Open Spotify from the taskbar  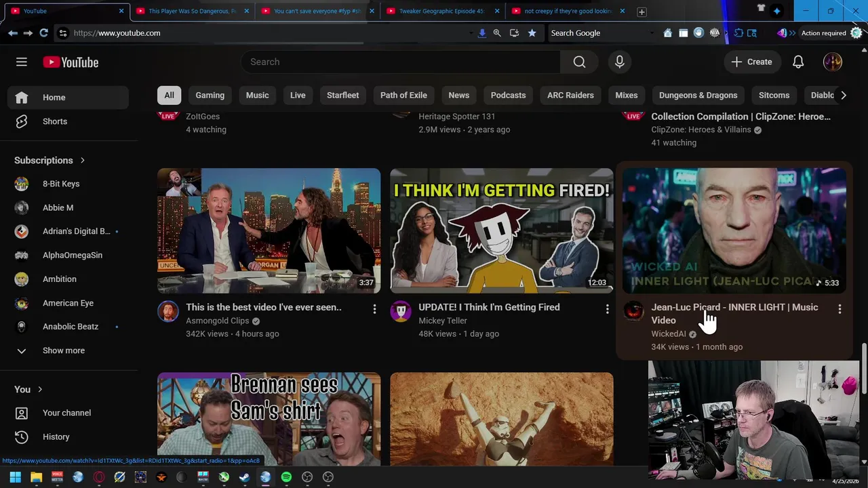[286, 477]
